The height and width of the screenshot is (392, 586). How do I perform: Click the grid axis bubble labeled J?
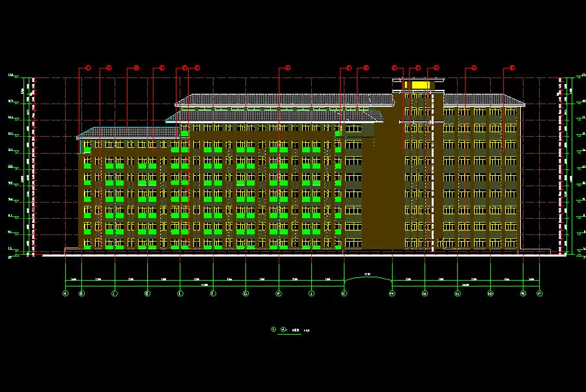point(311,294)
